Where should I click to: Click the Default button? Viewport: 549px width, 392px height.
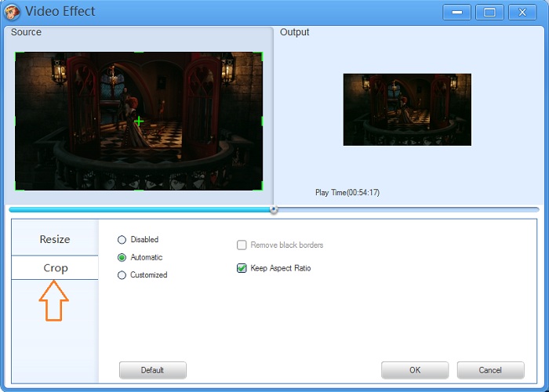[x=153, y=370]
